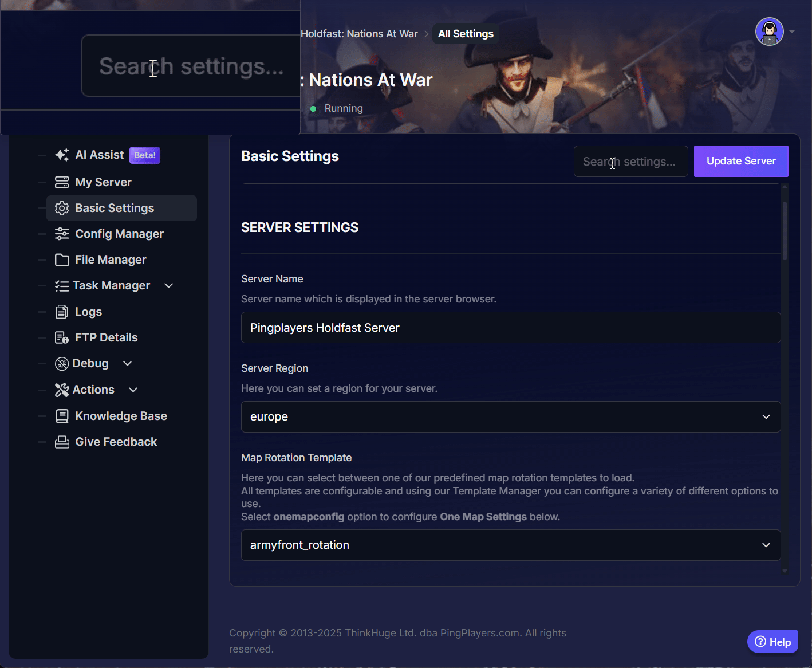
Task: Click the Give Feedback icon
Action: pyautogui.click(x=62, y=442)
